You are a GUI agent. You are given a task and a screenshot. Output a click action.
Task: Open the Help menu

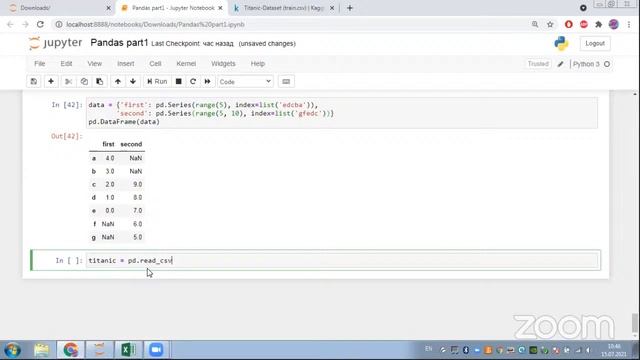point(258,64)
